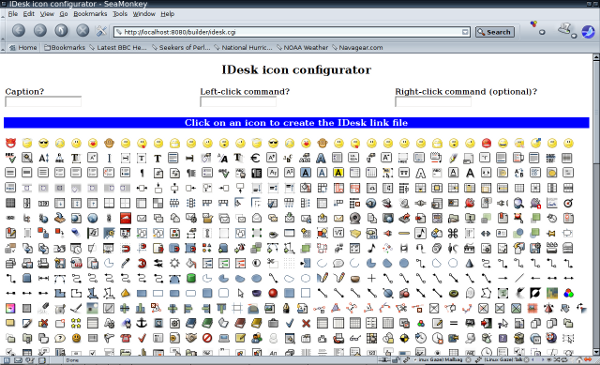Open the Go menu
This screenshot has width=600, height=365.
tap(64, 14)
